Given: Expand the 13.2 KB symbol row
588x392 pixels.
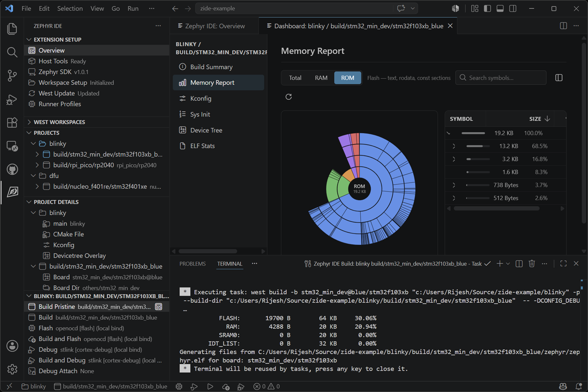Looking at the screenshot, I should (454, 146).
